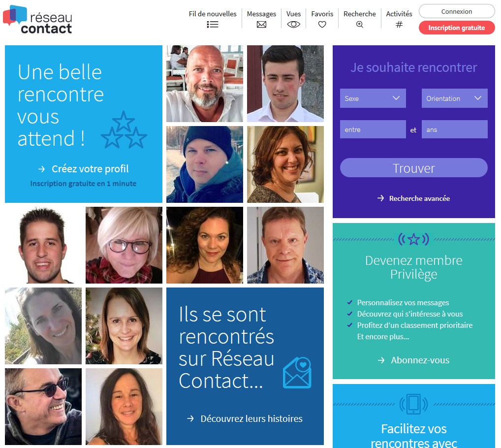
Task: Click the Trouver button
Action: coord(413,168)
